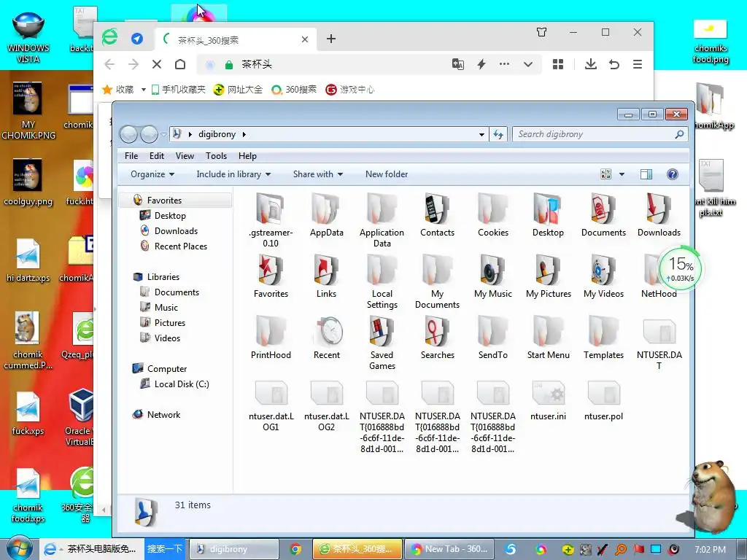Select the ntuser.ini file

point(548,400)
